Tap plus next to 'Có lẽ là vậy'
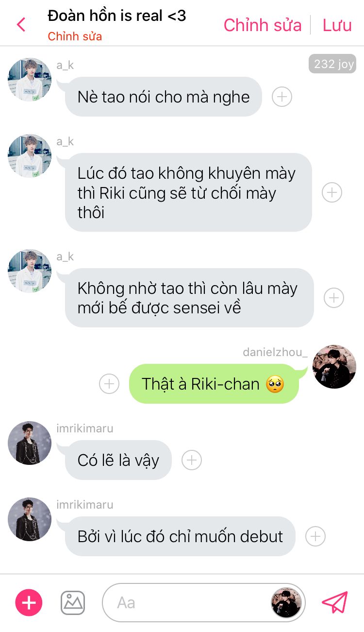 (x=192, y=460)
